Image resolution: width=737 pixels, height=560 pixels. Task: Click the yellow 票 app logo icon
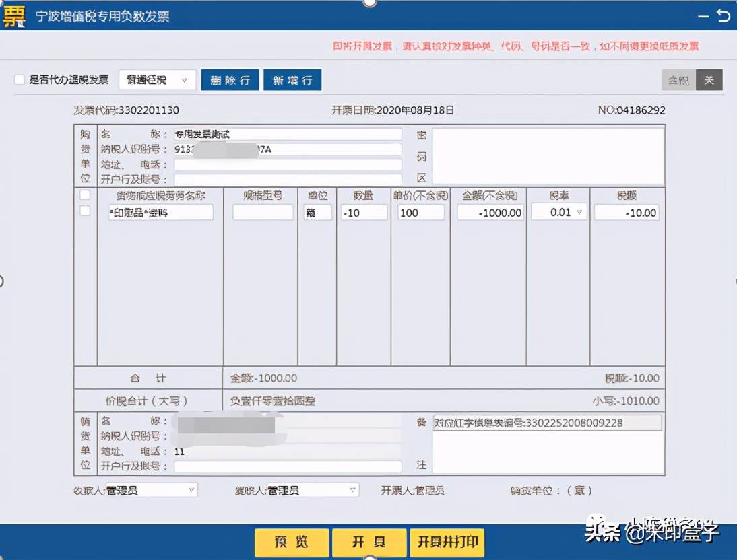click(x=14, y=16)
